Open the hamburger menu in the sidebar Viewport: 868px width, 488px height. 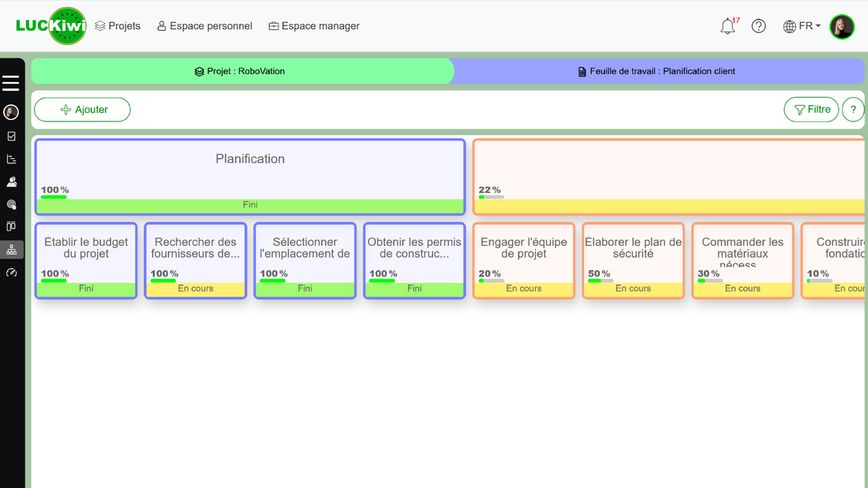10,82
